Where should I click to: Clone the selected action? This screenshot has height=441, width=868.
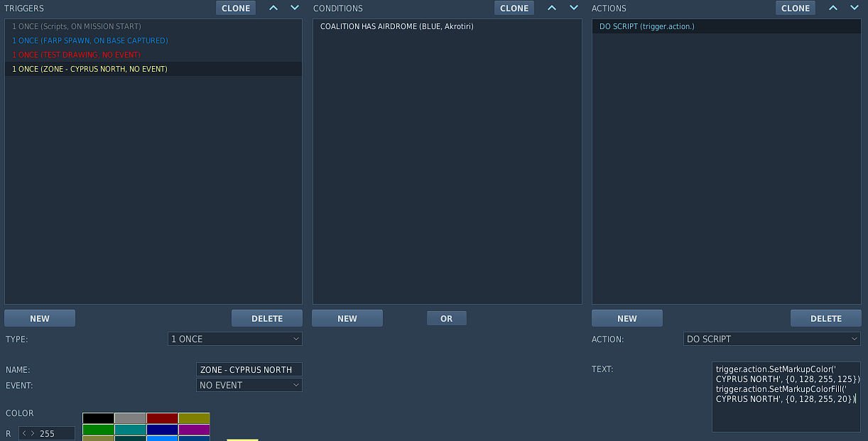coord(796,8)
